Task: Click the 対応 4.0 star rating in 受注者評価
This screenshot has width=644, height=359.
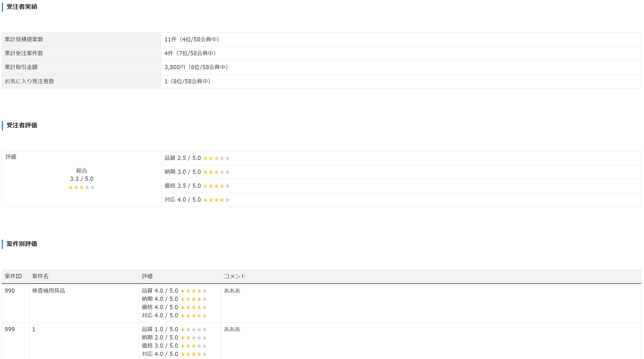Action: [216, 200]
